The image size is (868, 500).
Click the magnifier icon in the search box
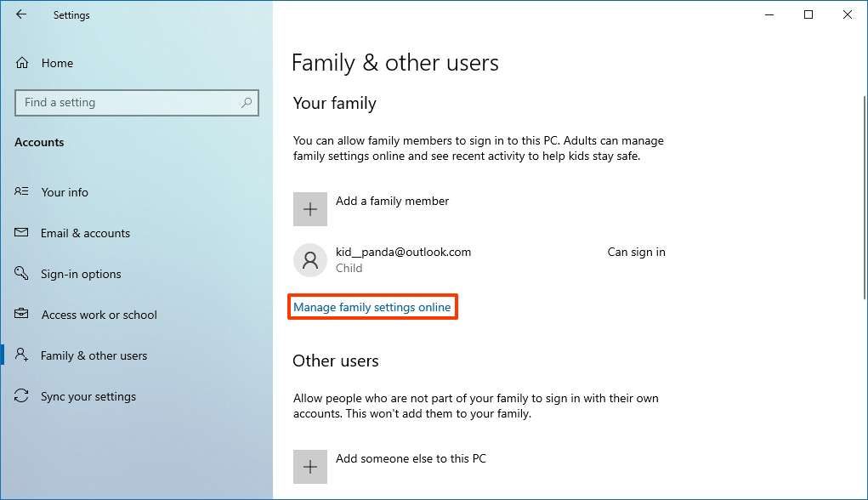point(246,102)
